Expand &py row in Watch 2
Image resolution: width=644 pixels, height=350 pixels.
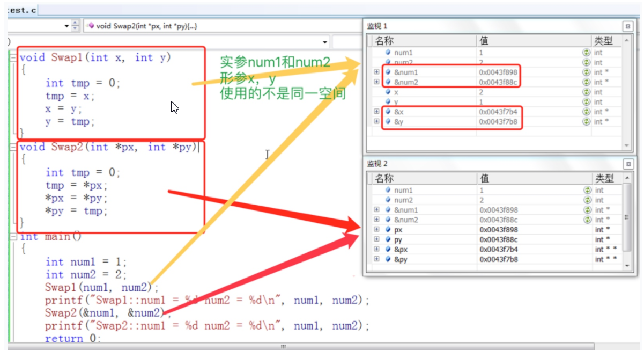(x=376, y=259)
